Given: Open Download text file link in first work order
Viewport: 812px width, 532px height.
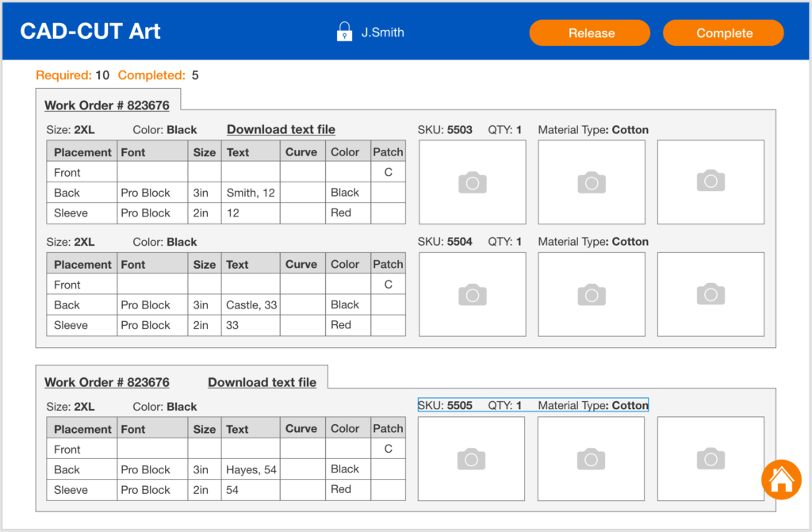Looking at the screenshot, I should [x=281, y=129].
